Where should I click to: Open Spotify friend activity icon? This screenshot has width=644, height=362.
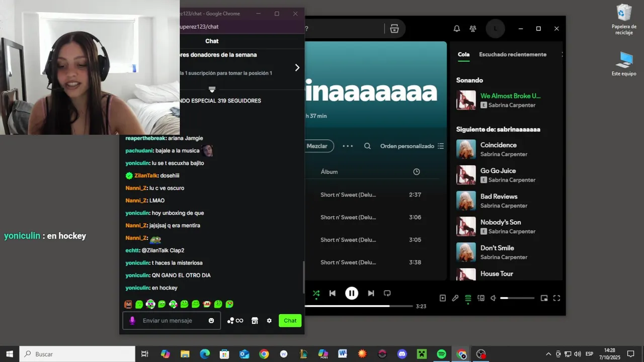tap(473, 29)
